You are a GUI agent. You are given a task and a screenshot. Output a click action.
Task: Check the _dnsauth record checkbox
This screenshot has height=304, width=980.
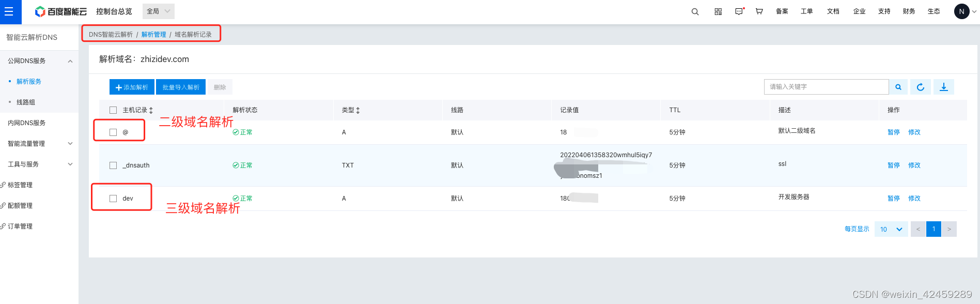(x=113, y=165)
